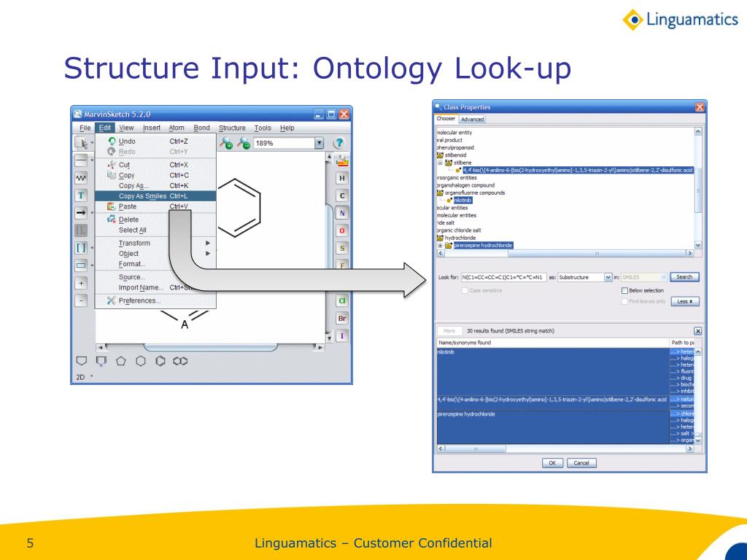
Task: Pick the nitrogen N atom button
Action: (341, 214)
